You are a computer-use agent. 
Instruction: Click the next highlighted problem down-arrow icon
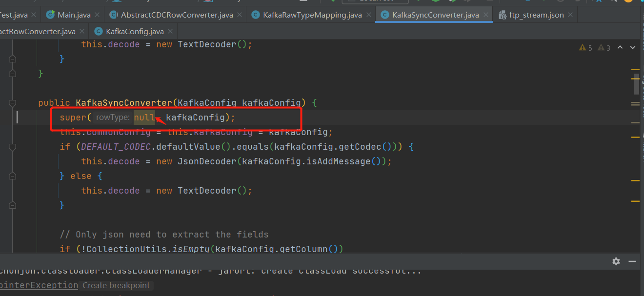point(632,47)
